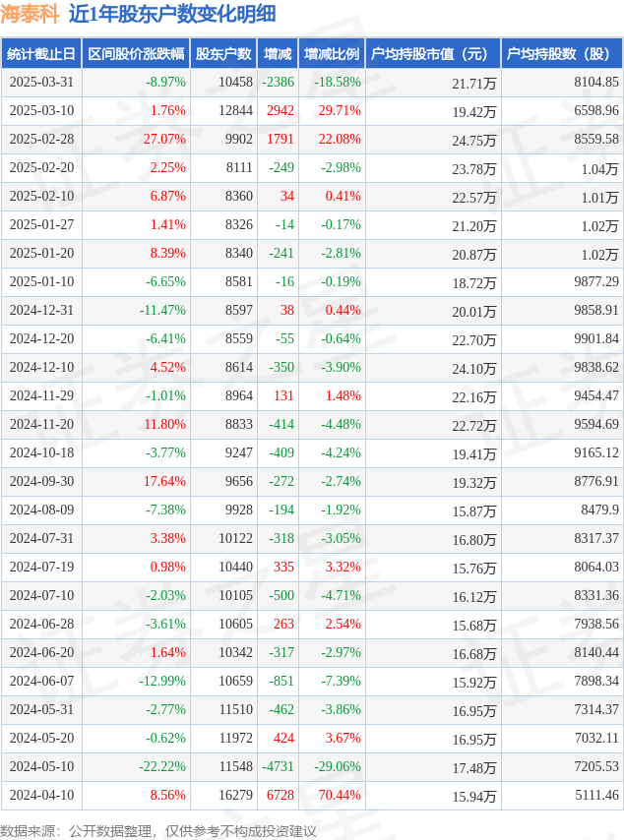624x840 pixels.
Task: Select the 27.07% price change cell
Action: tap(136, 139)
